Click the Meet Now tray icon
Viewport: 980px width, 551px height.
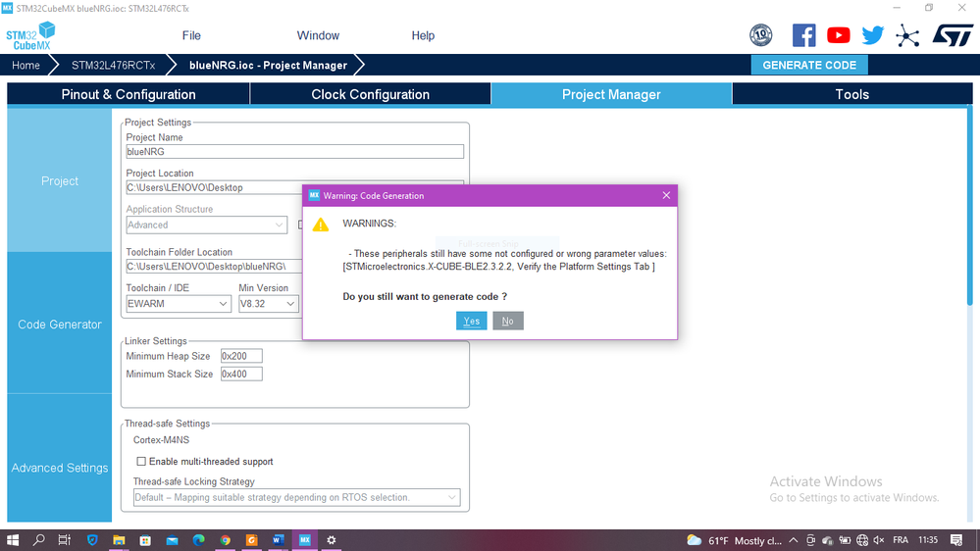810,540
